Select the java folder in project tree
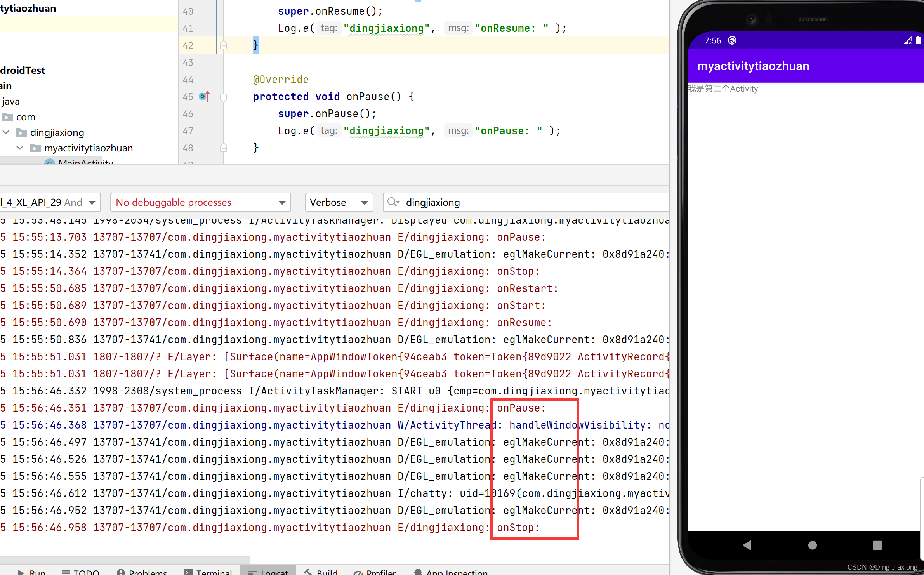Viewport: 924px width, 575px height. [10, 101]
